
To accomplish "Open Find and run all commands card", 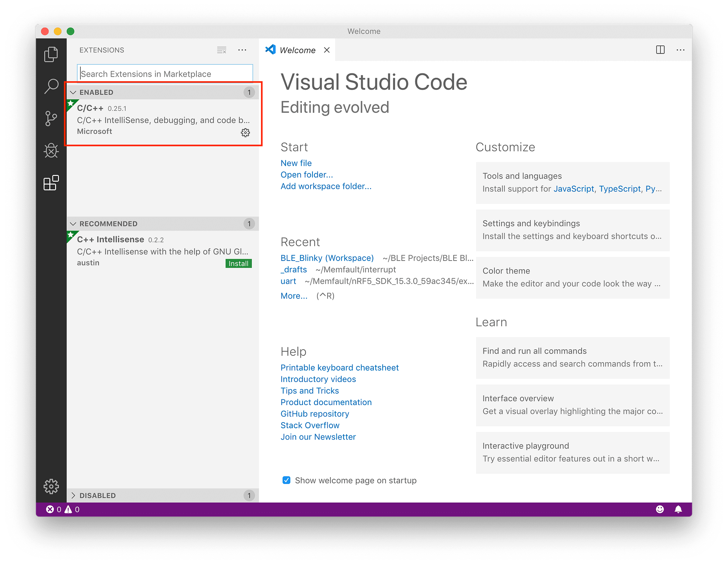I will (x=573, y=358).
